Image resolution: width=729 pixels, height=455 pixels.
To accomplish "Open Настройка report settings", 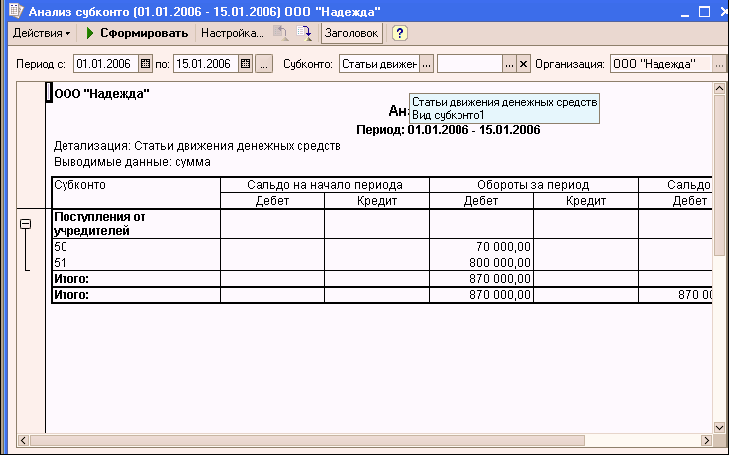I will click(x=231, y=33).
